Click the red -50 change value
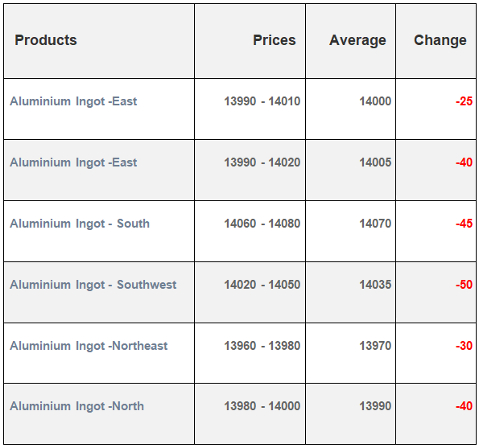479x448 pixels. click(464, 285)
